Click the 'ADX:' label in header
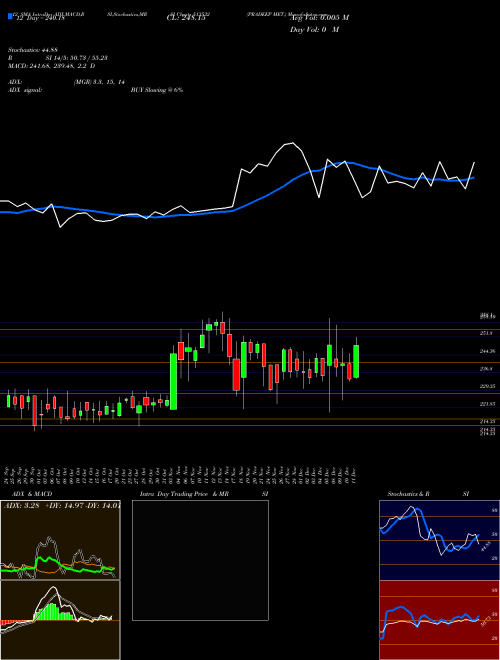 pyautogui.click(x=15, y=82)
